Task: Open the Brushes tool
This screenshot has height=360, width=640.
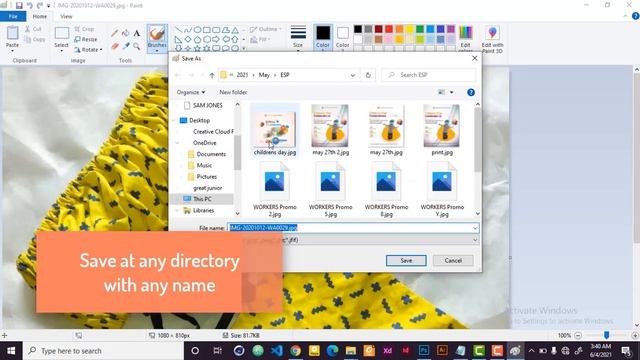Action: (157, 38)
